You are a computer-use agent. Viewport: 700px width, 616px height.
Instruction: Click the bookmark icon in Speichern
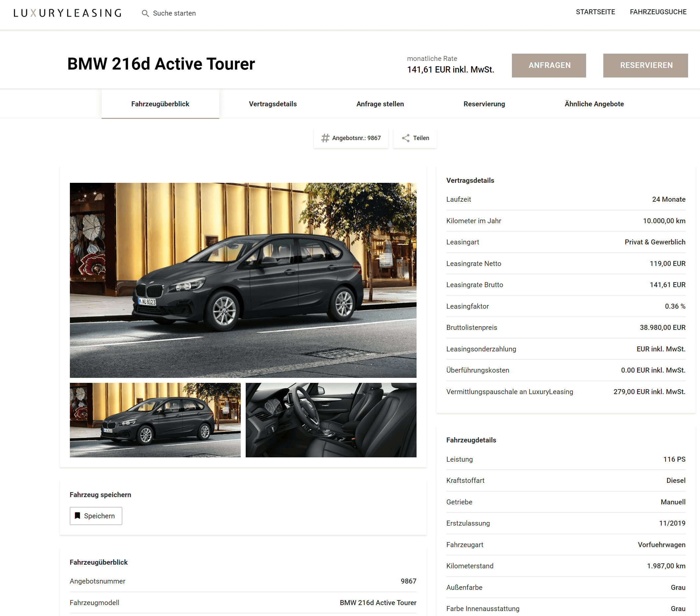click(77, 516)
